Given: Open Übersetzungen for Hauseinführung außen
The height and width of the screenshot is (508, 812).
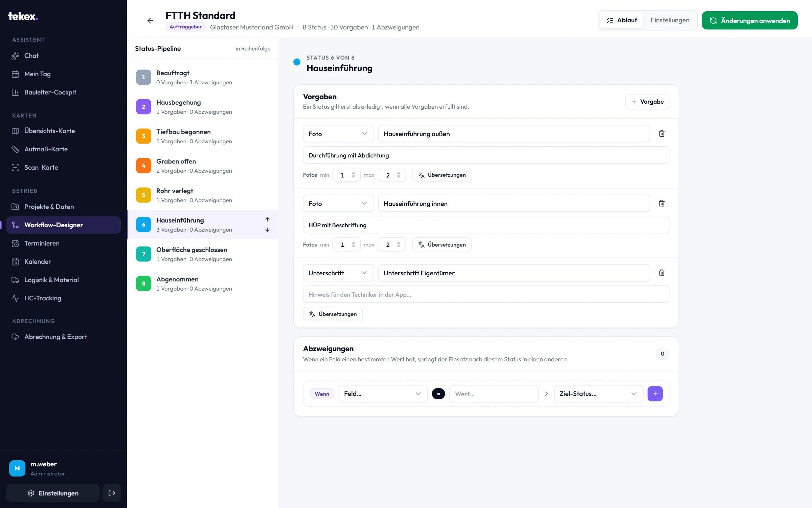Looking at the screenshot, I should [x=442, y=175].
